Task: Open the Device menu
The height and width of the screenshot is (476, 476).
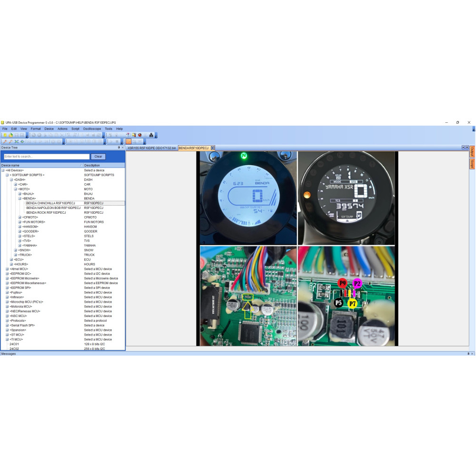Action: (49, 129)
